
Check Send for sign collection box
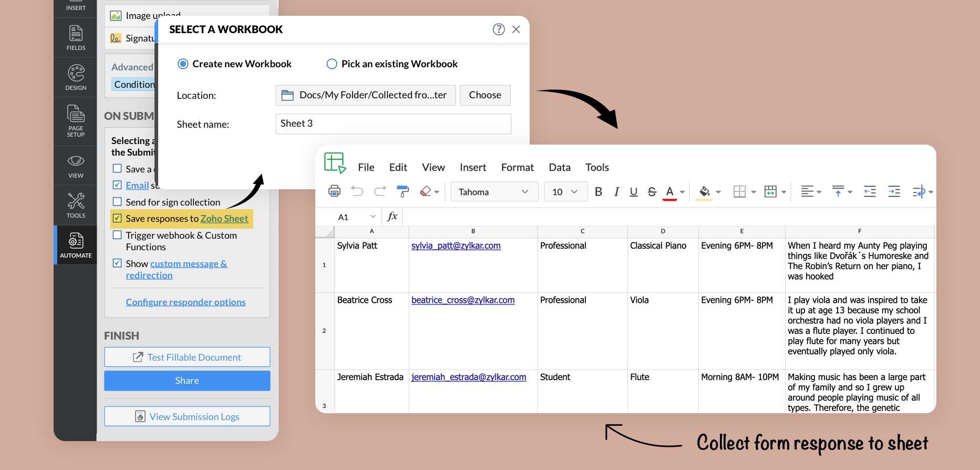118,202
